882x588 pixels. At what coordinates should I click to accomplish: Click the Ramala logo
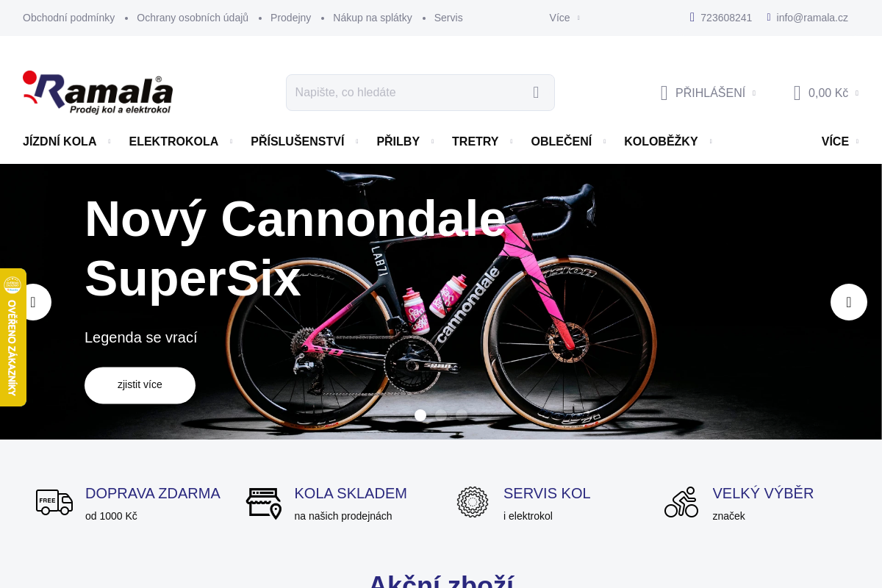(98, 93)
